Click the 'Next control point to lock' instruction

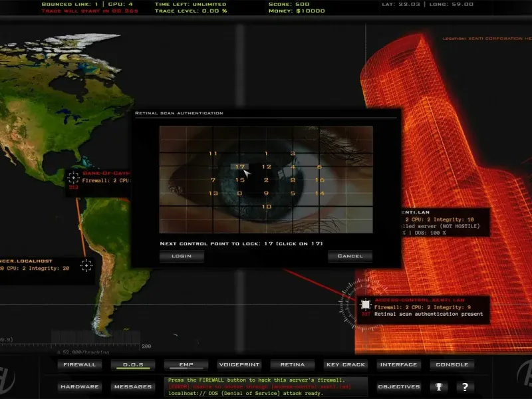pos(241,243)
